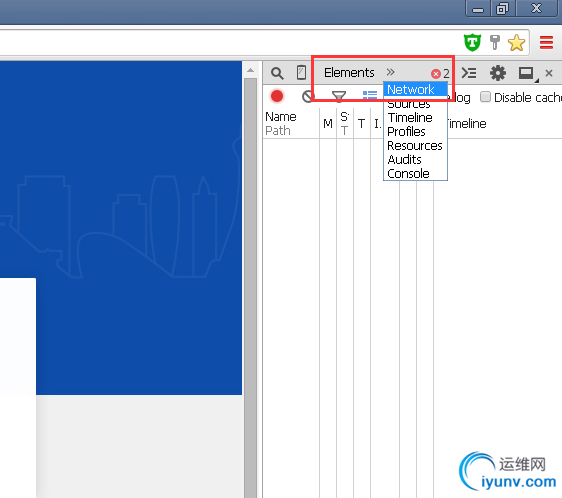Screen dimensions: 562x498
Task: Click the green shield extension icon
Action: coord(472,42)
